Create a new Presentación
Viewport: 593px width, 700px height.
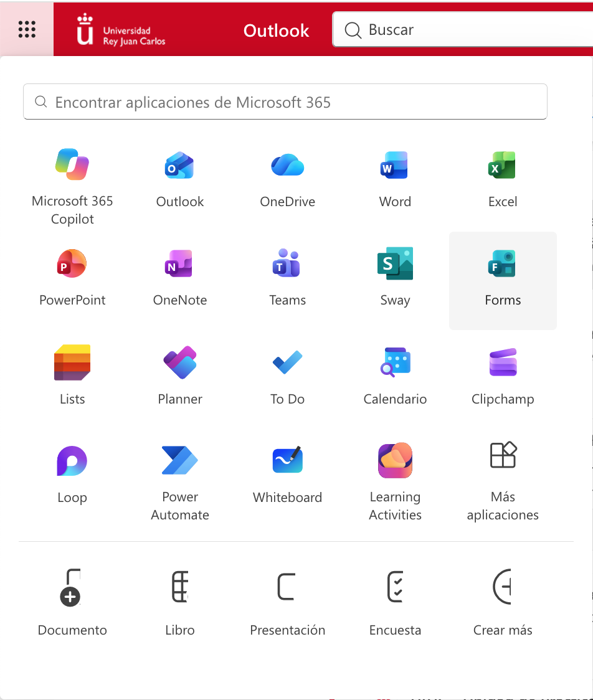(x=288, y=602)
